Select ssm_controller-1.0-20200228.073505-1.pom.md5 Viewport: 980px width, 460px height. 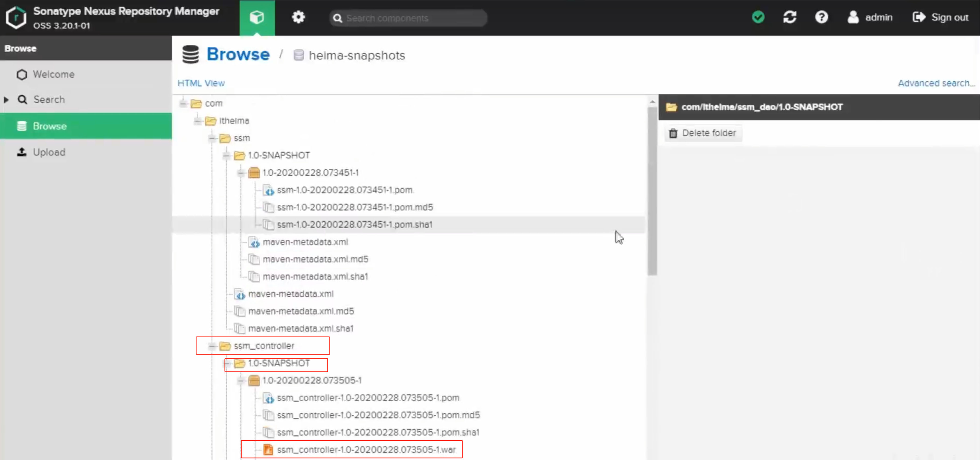point(378,415)
